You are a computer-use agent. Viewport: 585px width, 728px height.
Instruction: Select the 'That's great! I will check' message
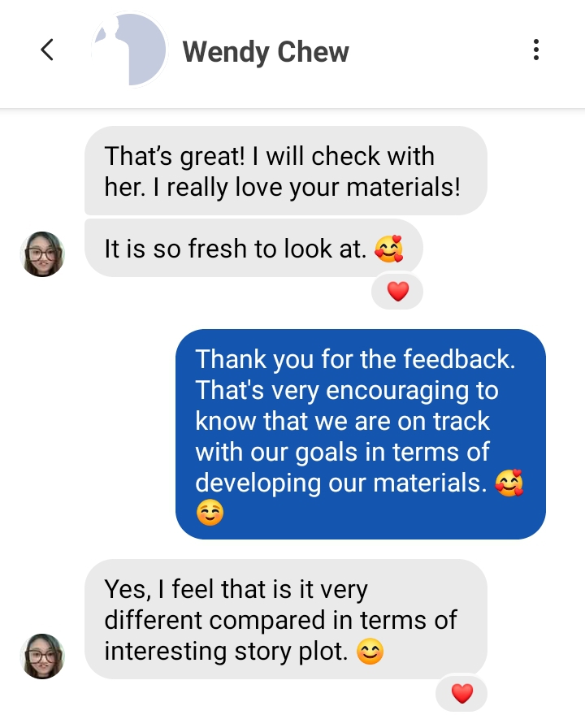(285, 171)
